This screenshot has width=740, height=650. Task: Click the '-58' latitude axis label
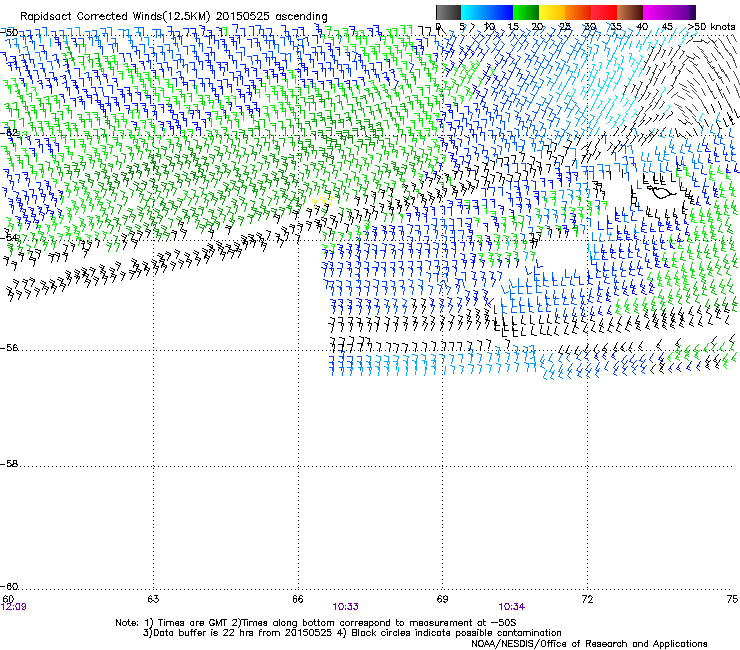pos(9,464)
